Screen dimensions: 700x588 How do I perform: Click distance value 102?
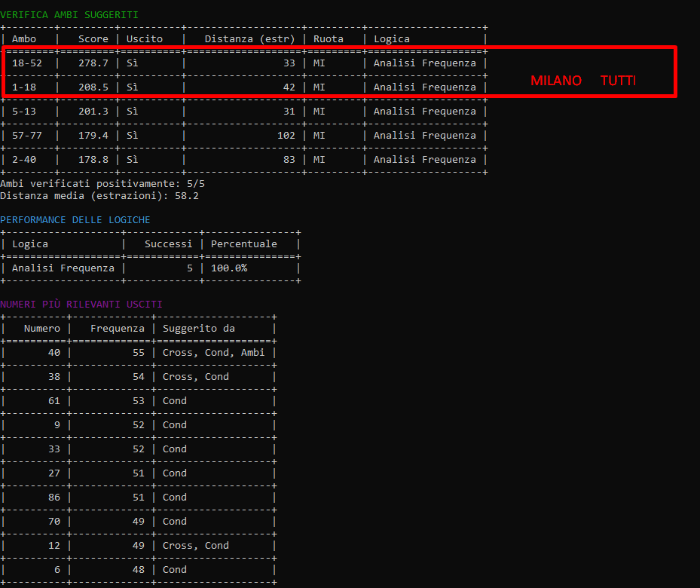coord(286,135)
